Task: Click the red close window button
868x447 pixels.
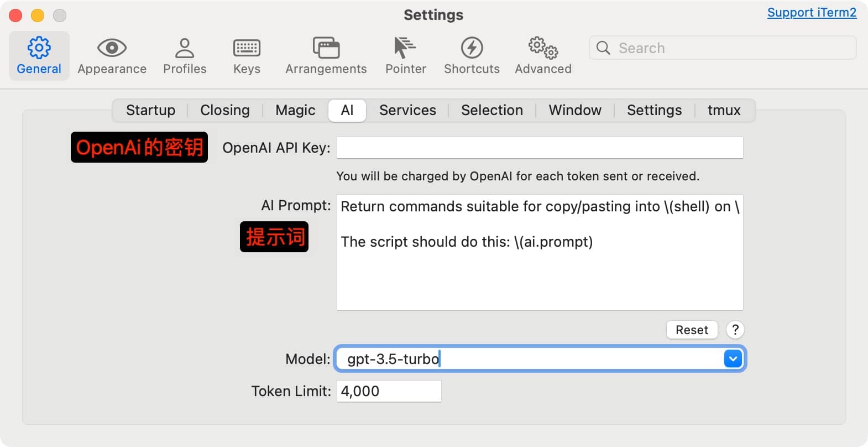Action: (x=15, y=15)
